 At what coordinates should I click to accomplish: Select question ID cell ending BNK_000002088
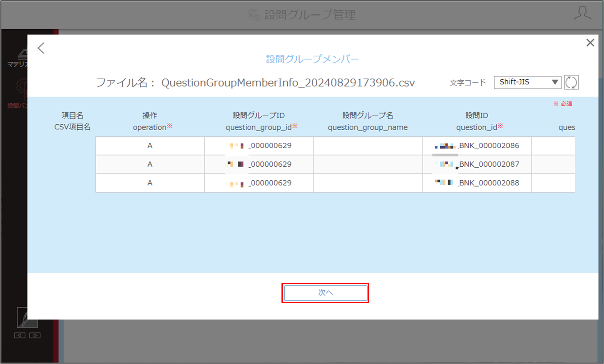pyautogui.click(x=477, y=183)
